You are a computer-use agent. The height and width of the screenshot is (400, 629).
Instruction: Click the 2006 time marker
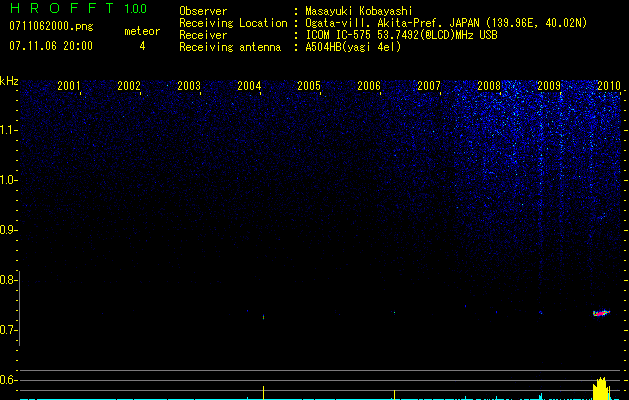click(369, 85)
